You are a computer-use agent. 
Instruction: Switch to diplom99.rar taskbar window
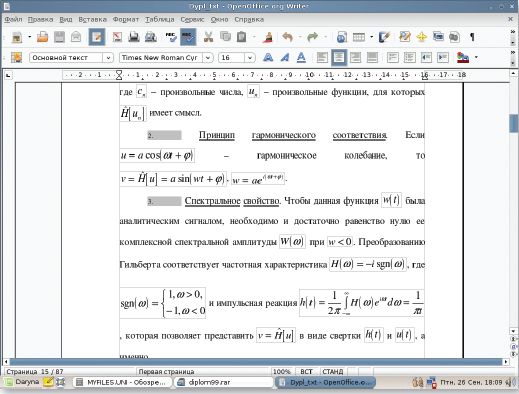pos(224,382)
